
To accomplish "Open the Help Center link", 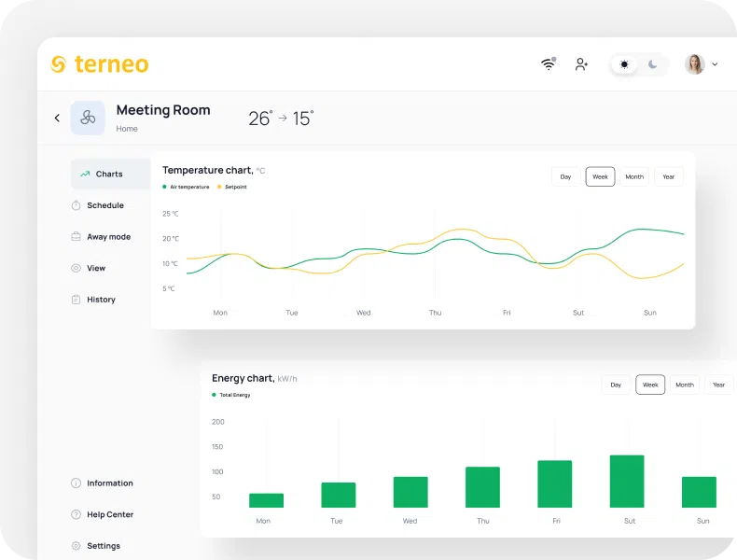I will click(110, 514).
